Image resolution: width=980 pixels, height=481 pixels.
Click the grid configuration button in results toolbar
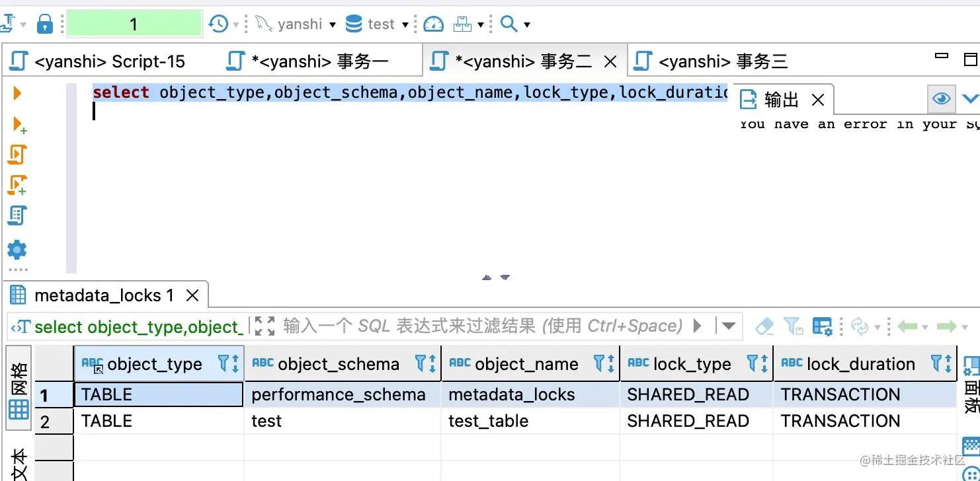822,326
